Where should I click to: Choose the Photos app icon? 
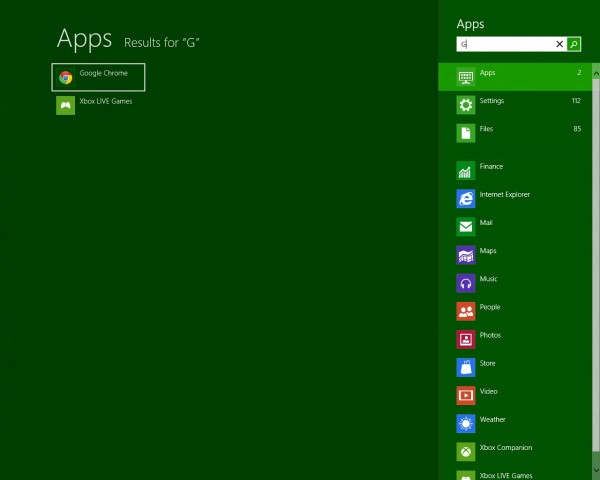click(466, 340)
